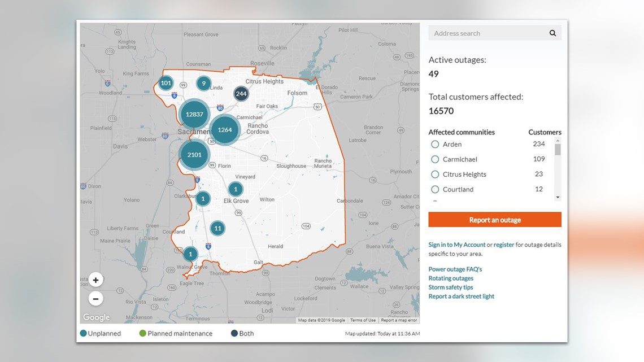The width and height of the screenshot is (644, 362).
Task: Open the Report a dark street light link
Action: [462, 296]
